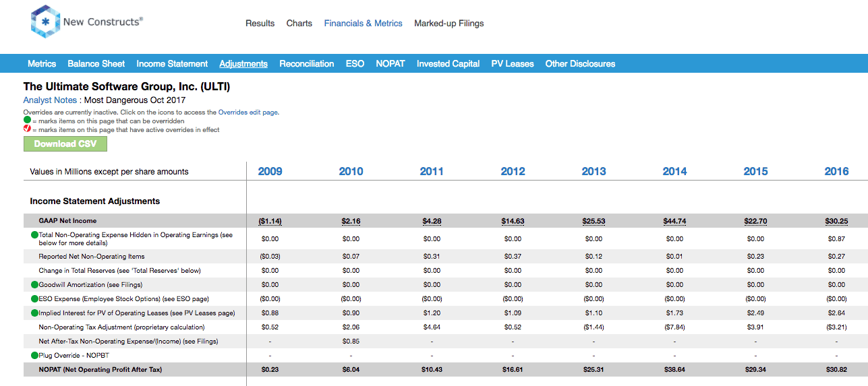Click GAAP Net Income 2016 value $30.25
This screenshot has width=868, height=386.
pyautogui.click(x=836, y=221)
